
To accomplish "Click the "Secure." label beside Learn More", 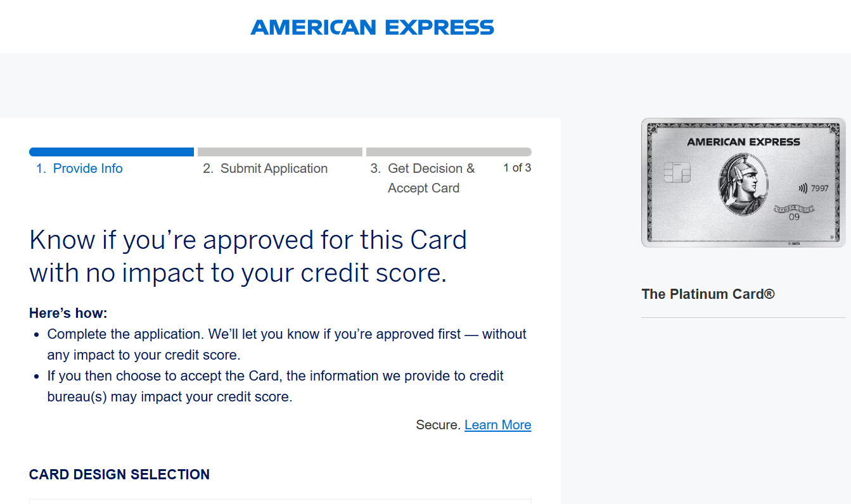I will (x=438, y=425).
